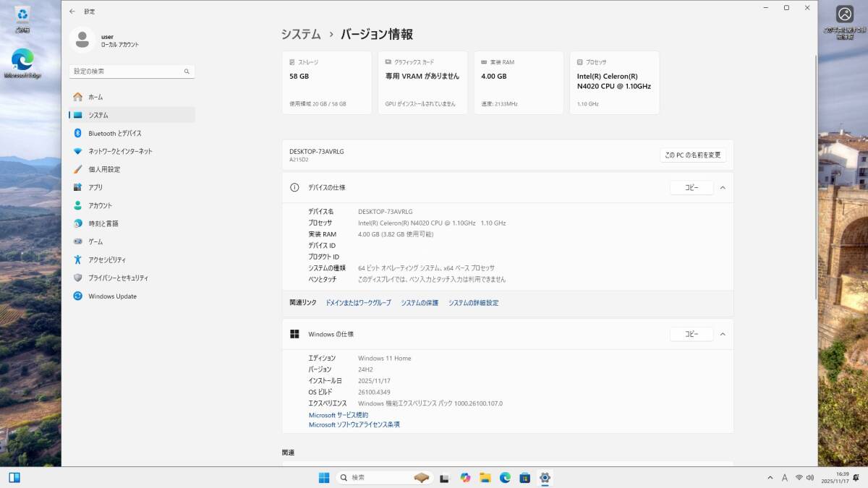868x488 pixels.
Task: Select システム in the sidebar
Action: (x=98, y=115)
